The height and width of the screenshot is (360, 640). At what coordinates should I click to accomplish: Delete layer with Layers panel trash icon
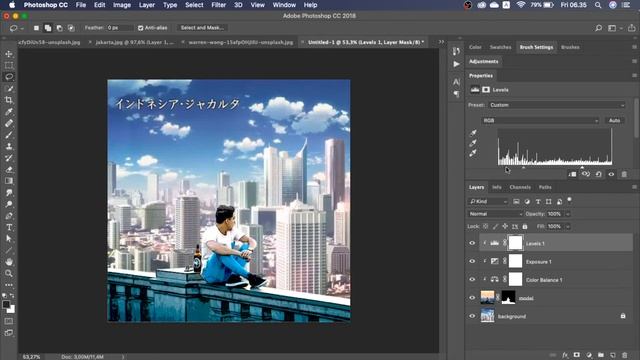624,355
